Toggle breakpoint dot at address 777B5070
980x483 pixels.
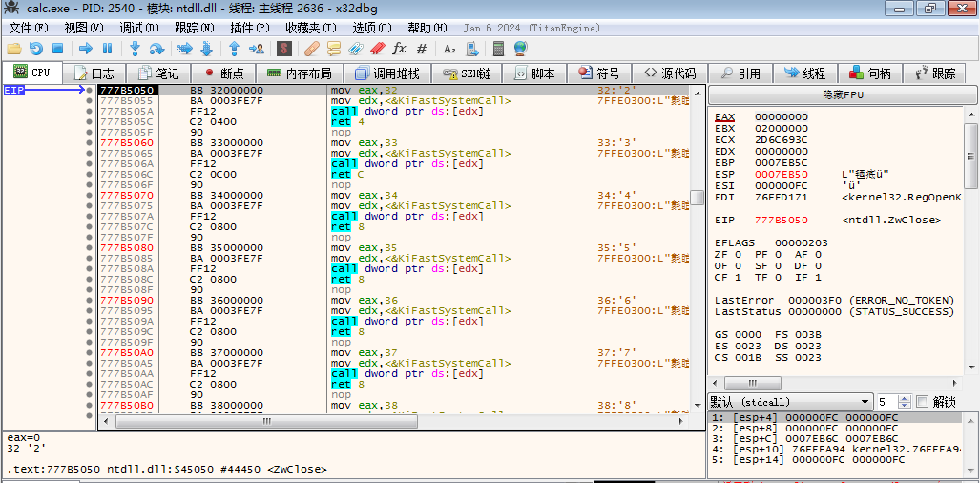(x=90, y=196)
